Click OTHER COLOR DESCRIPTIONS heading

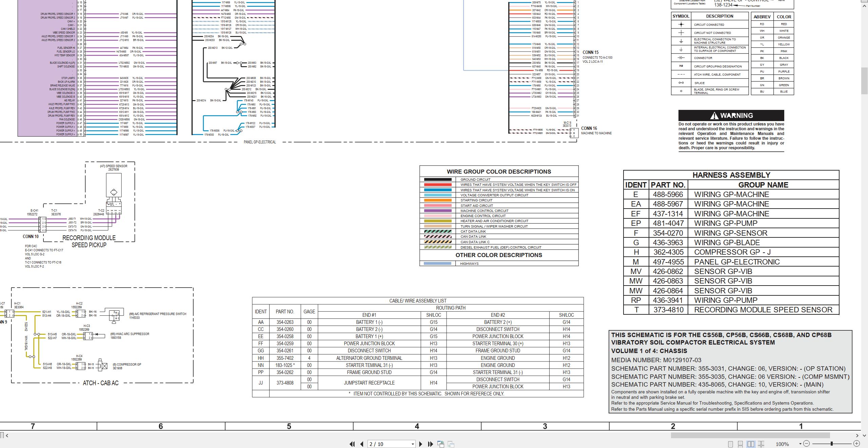coord(499,255)
